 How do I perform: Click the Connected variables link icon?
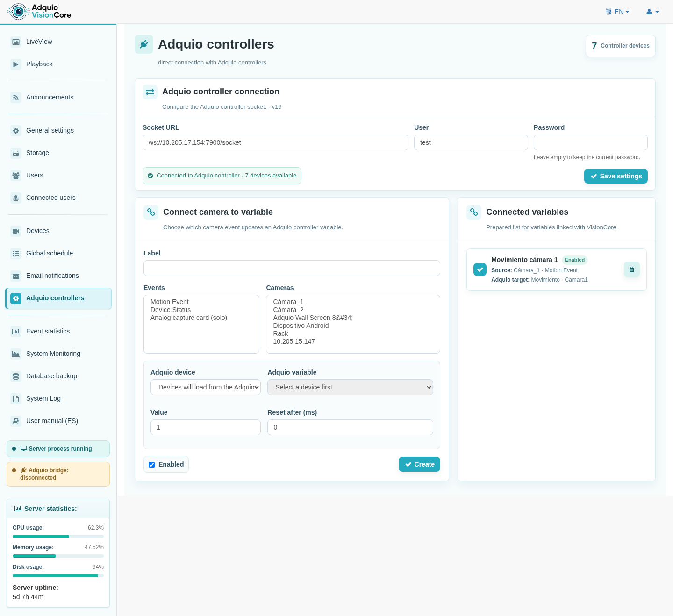pyautogui.click(x=474, y=212)
